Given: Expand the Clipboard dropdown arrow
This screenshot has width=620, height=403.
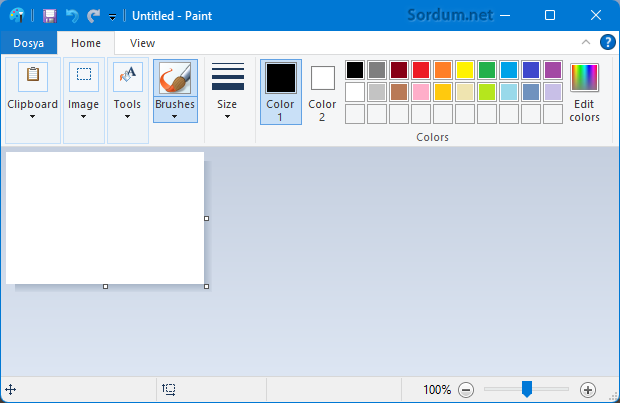Looking at the screenshot, I should pos(32,117).
